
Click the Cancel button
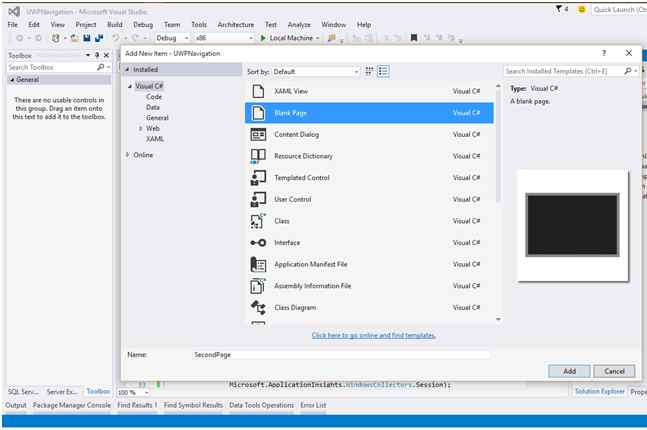614,371
